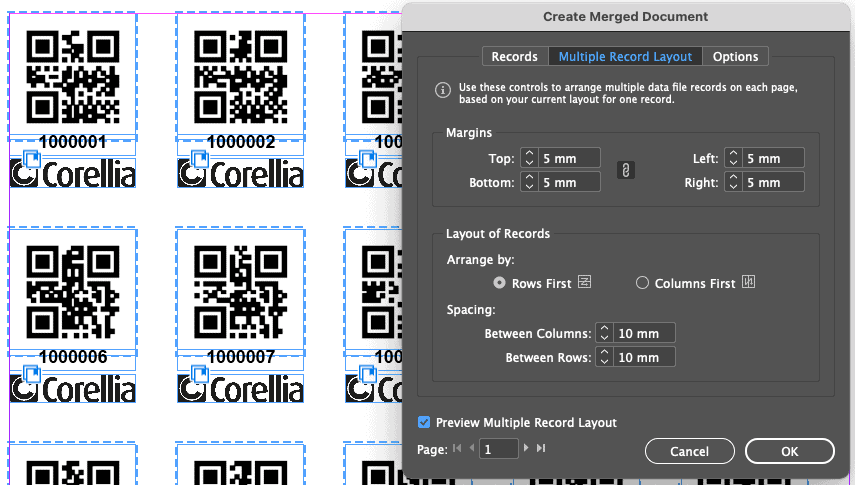The height and width of the screenshot is (485, 855).
Task: Go to next preview page
Action: tap(526, 448)
